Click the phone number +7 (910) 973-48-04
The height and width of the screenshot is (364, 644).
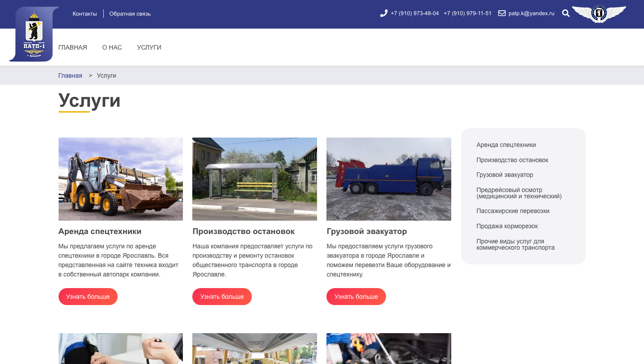(415, 13)
